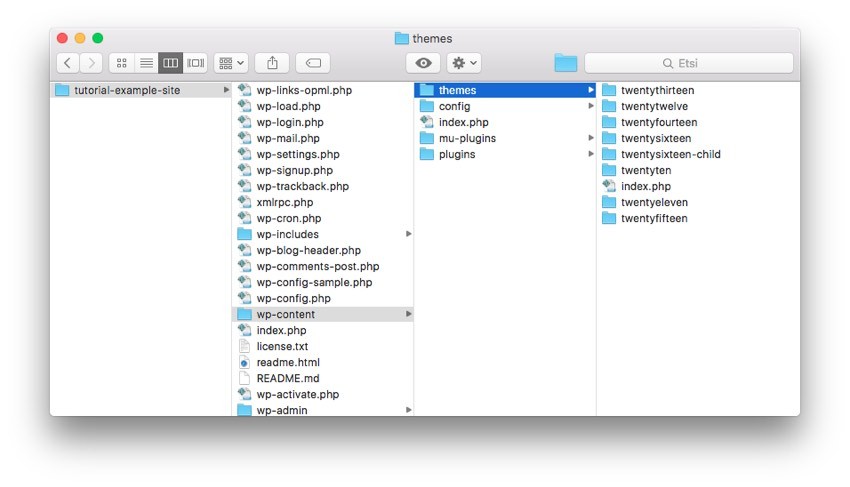Expand tutorial-example-site disclosure arrow
850x487 pixels.
point(226,90)
